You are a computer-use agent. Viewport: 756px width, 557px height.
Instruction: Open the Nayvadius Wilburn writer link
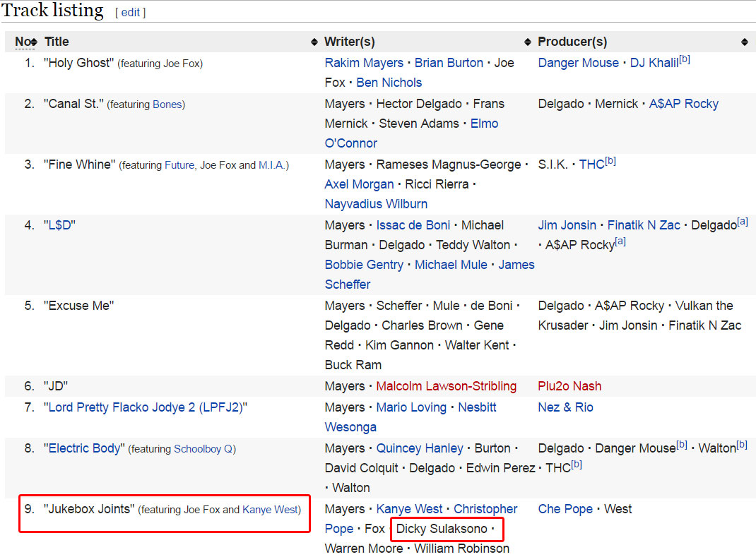coord(376,204)
